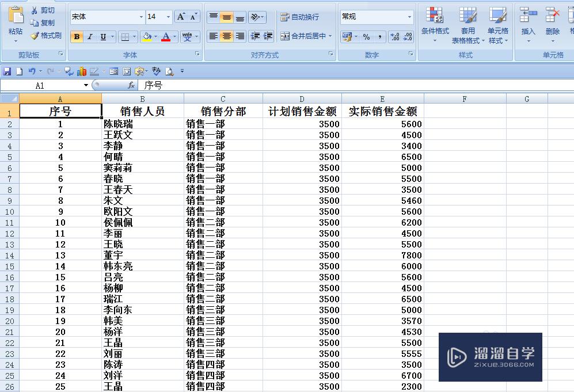The height and width of the screenshot is (392, 574).
Task: Toggle bottom vertical alignment
Action: click(240, 17)
